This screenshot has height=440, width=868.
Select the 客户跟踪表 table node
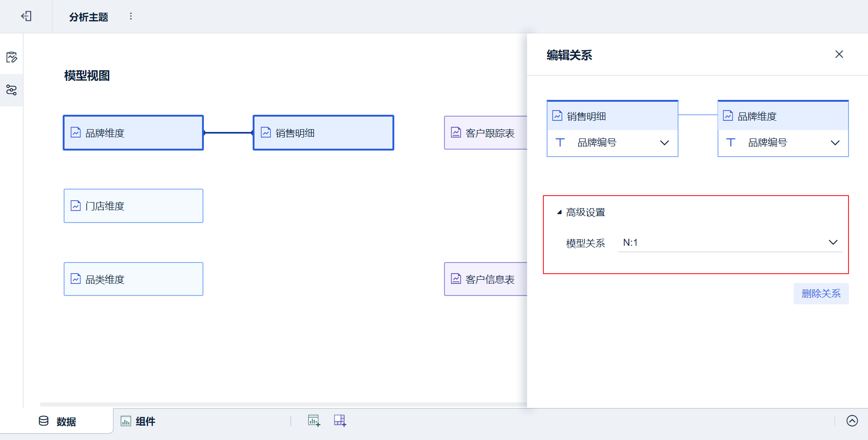click(485, 133)
